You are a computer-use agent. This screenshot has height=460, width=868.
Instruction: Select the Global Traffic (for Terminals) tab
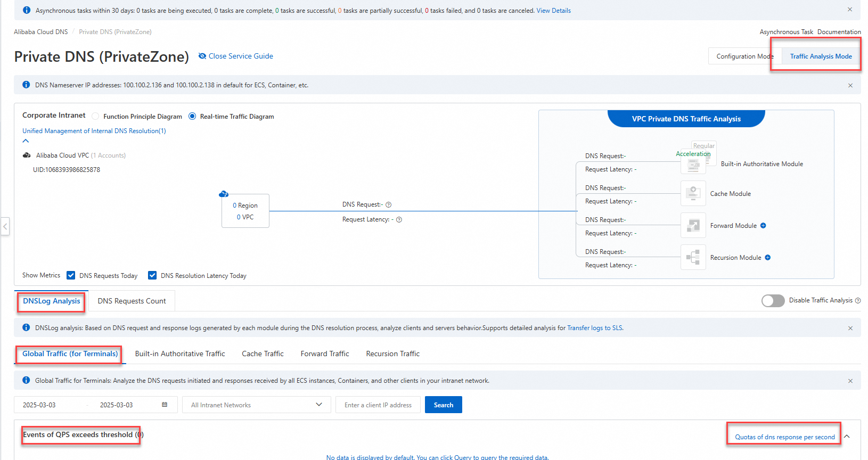coord(70,354)
